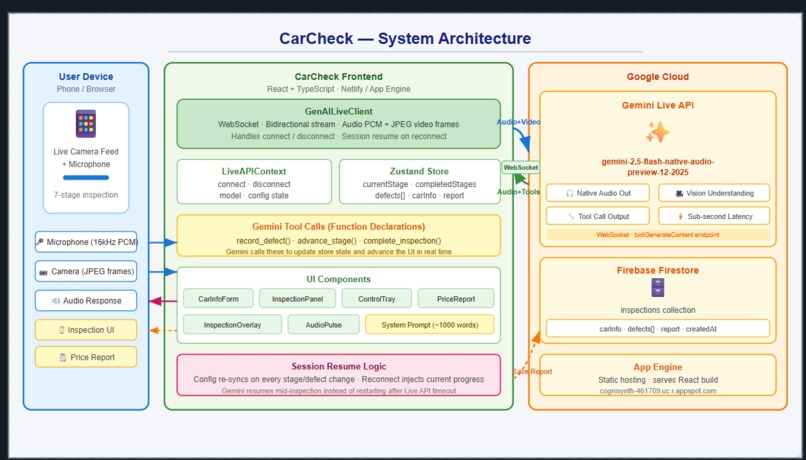Click the CarCheck Frontend heading
The width and height of the screenshot is (806, 460).
(338, 77)
